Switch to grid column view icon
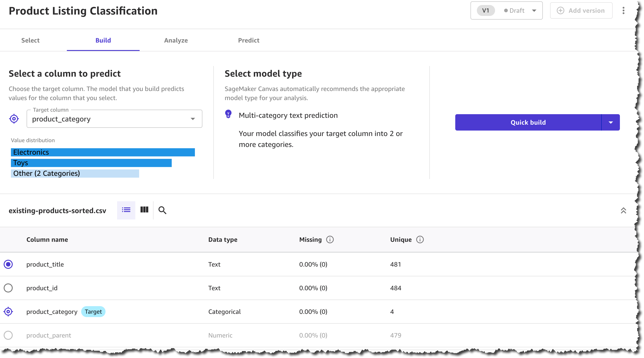Viewport: 644px width, 358px height. [x=144, y=210]
